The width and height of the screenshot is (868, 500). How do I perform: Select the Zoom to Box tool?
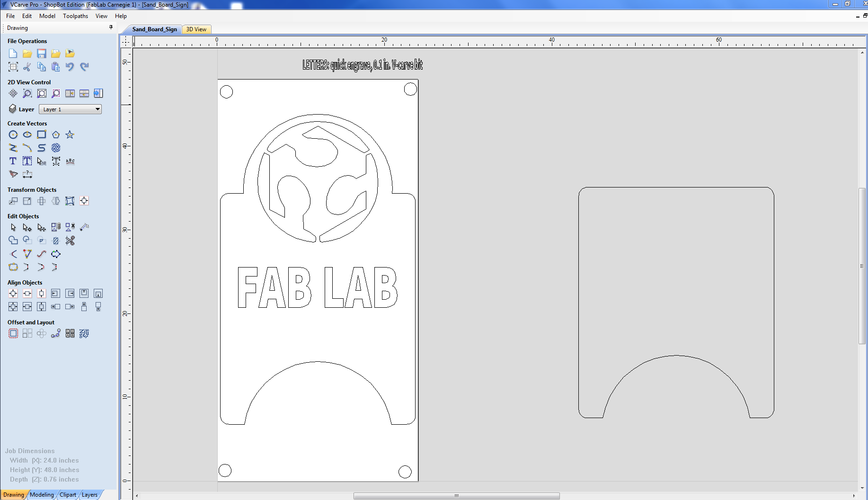(x=27, y=93)
